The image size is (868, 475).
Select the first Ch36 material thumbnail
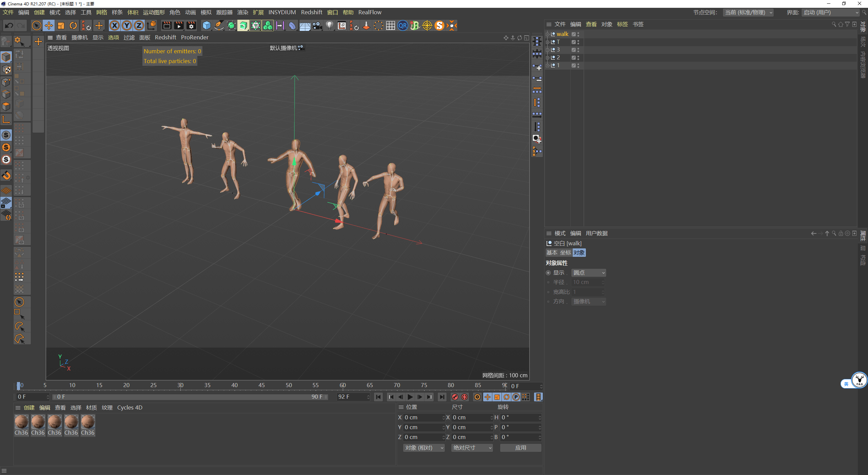[21, 422]
